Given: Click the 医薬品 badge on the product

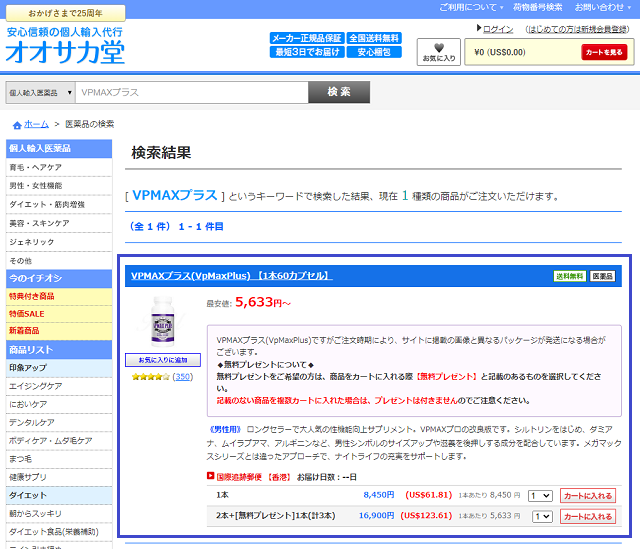Looking at the screenshot, I should pyautogui.click(x=602, y=276).
